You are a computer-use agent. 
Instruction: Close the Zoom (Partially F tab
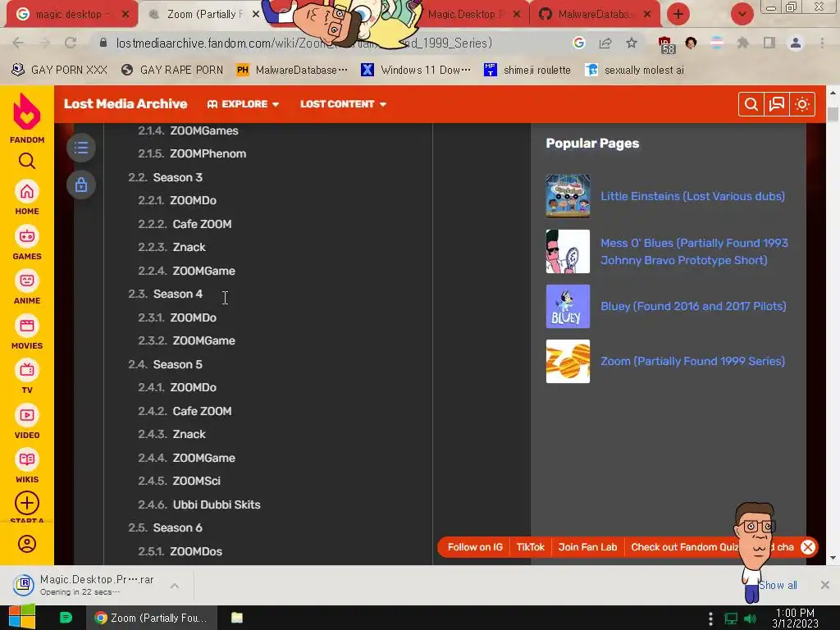256,15
